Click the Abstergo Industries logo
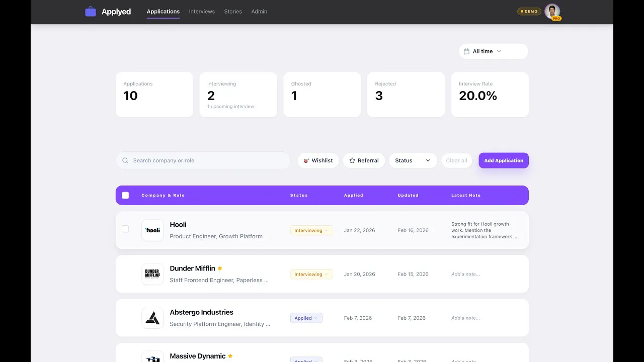Image resolution: width=644 pixels, height=362 pixels. click(152, 318)
